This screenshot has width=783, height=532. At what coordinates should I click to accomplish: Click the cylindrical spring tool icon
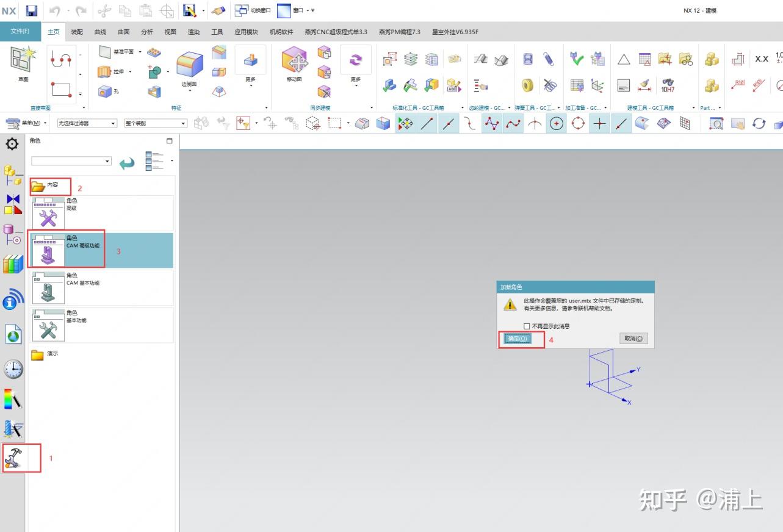(x=529, y=59)
